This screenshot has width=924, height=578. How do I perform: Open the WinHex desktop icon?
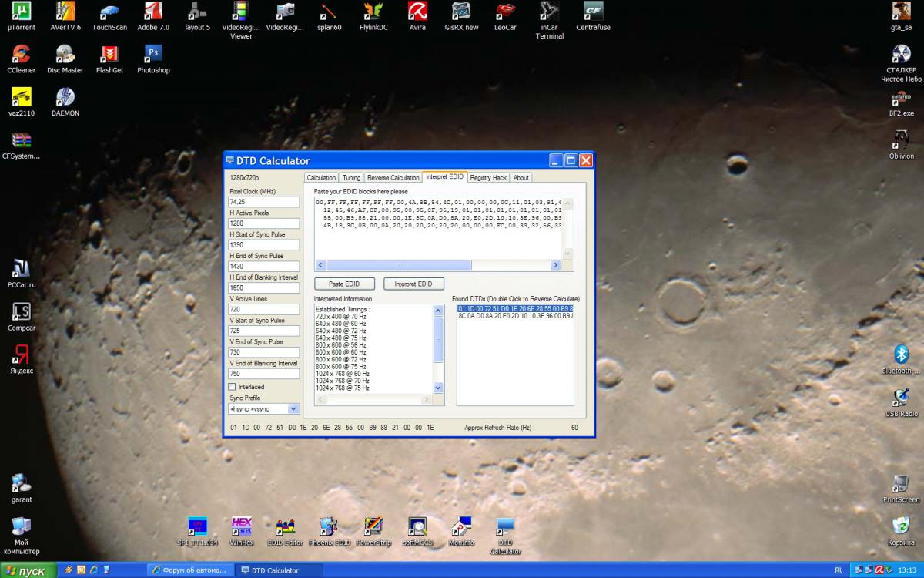241,526
